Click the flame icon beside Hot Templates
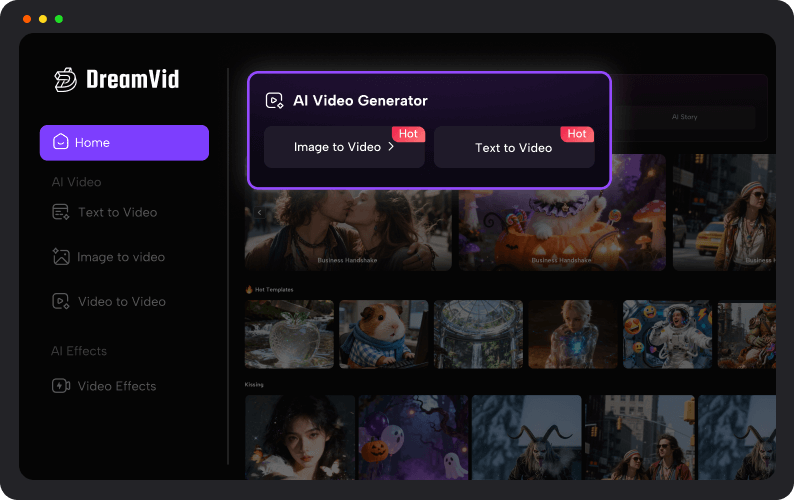The width and height of the screenshot is (794, 500). click(x=249, y=290)
